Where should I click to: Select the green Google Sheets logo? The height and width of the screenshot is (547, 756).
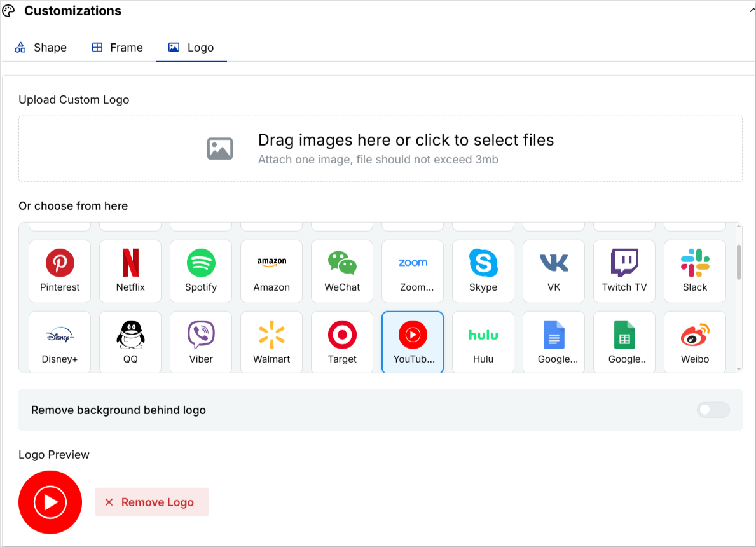pyautogui.click(x=624, y=342)
